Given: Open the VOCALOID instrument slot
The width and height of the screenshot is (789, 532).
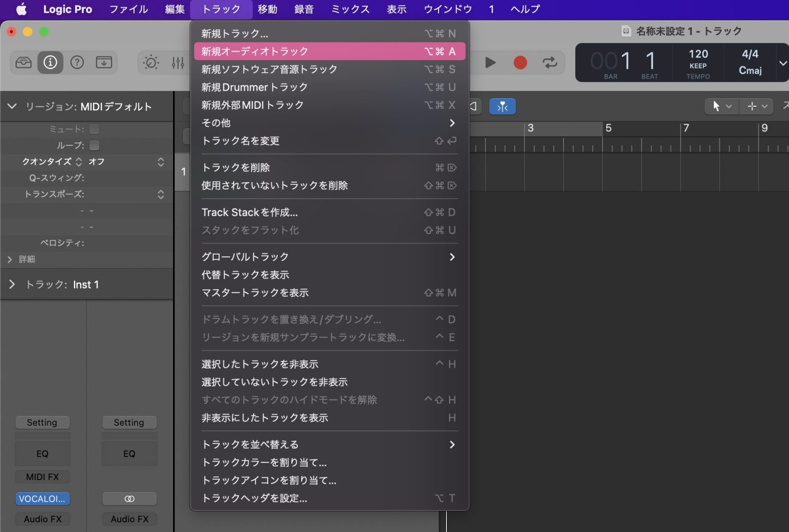Looking at the screenshot, I should tap(43, 498).
